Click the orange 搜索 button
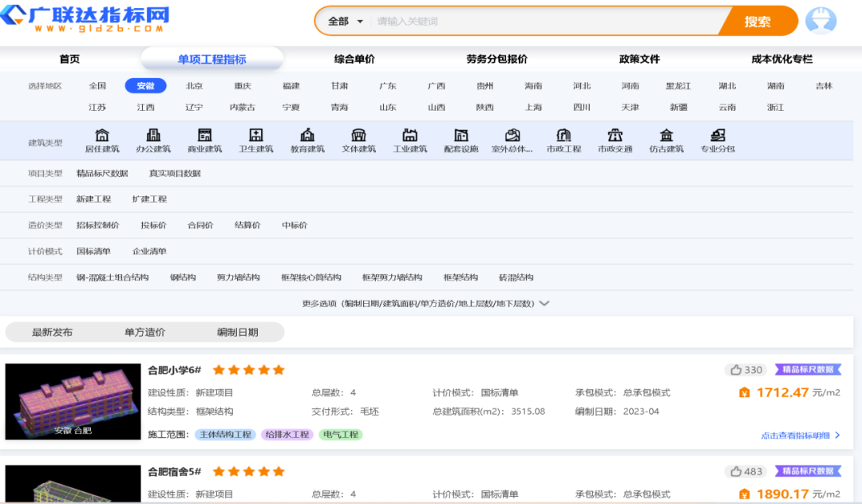This screenshot has width=862, height=504. click(757, 22)
